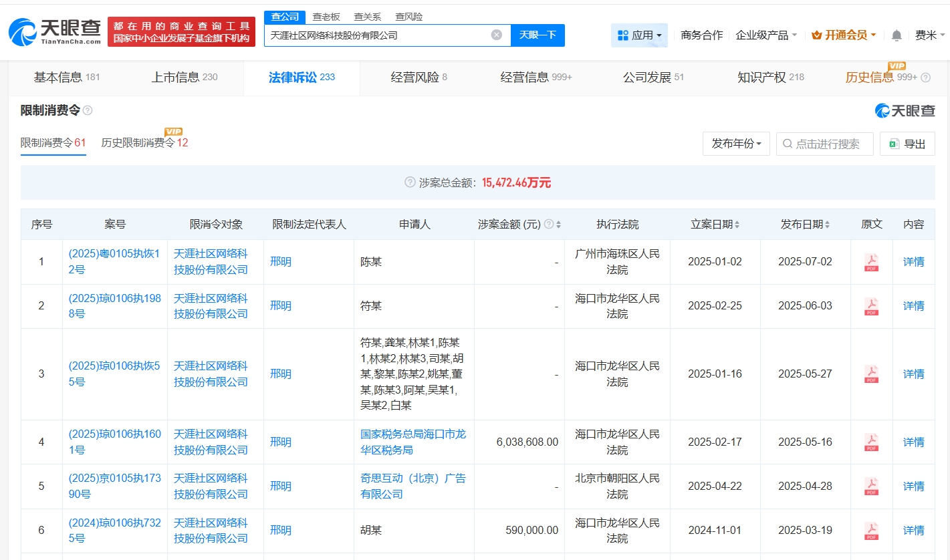
Task: Select the 法律诉讼 tab
Action: point(302,78)
